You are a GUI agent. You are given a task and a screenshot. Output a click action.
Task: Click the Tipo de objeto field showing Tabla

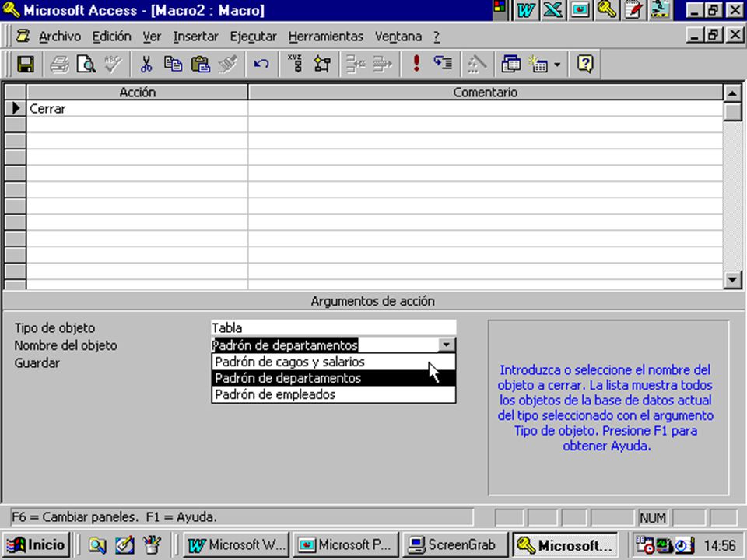coord(334,327)
